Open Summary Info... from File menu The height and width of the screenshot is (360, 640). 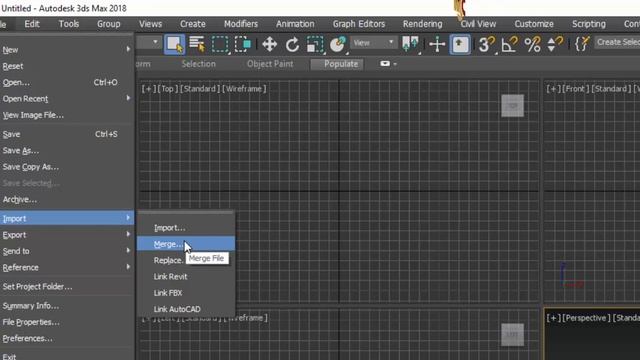coord(67,306)
